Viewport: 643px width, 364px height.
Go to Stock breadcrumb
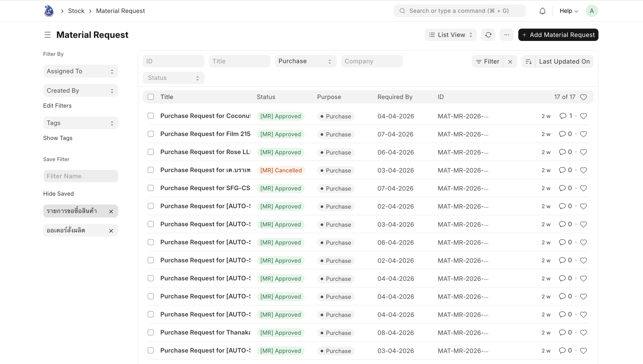(x=76, y=11)
